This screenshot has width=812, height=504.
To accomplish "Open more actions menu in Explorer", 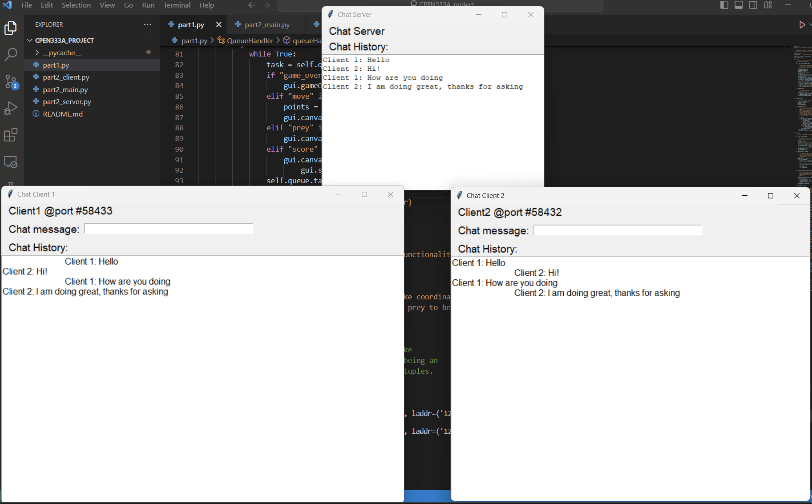I will pos(147,24).
